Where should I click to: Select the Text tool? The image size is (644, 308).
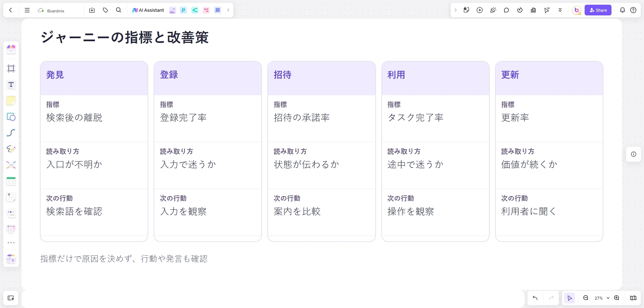pos(11,84)
